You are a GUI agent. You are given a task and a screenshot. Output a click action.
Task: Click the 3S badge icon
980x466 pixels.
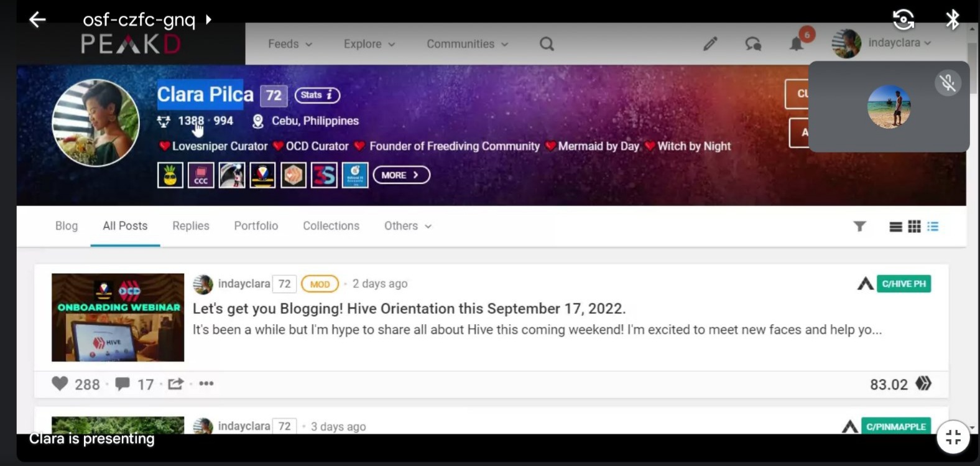click(x=324, y=175)
